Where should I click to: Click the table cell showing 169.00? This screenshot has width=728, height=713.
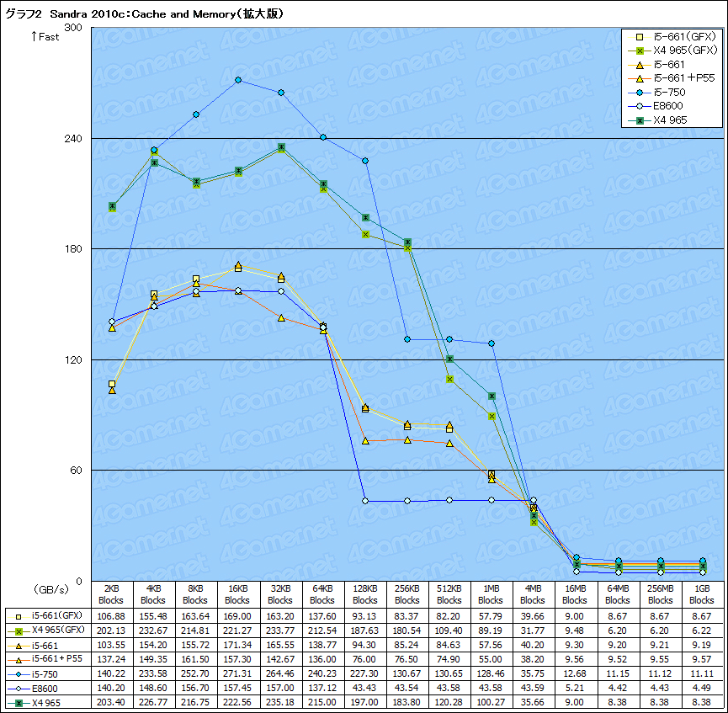coord(237,616)
